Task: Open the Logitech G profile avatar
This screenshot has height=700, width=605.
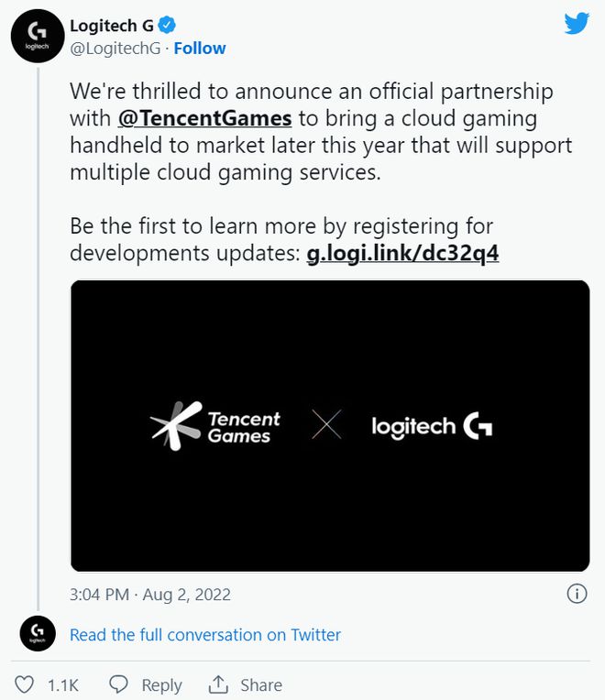Action: (38, 36)
